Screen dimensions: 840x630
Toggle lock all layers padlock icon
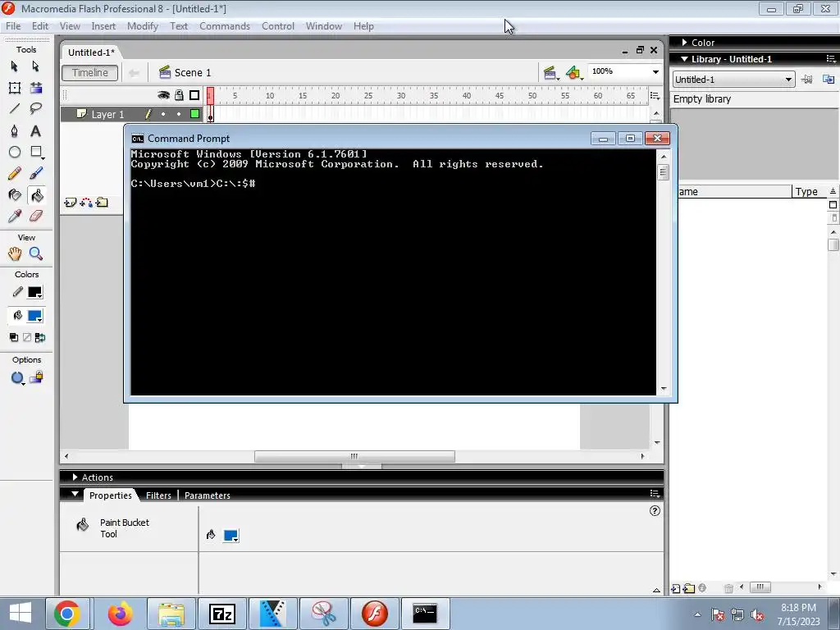(x=179, y=95)
